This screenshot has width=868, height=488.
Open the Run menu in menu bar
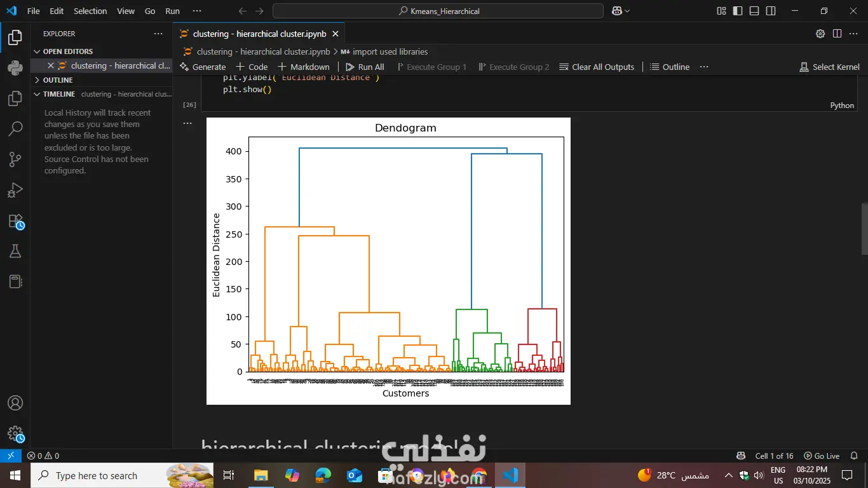[x=172, y=11]
